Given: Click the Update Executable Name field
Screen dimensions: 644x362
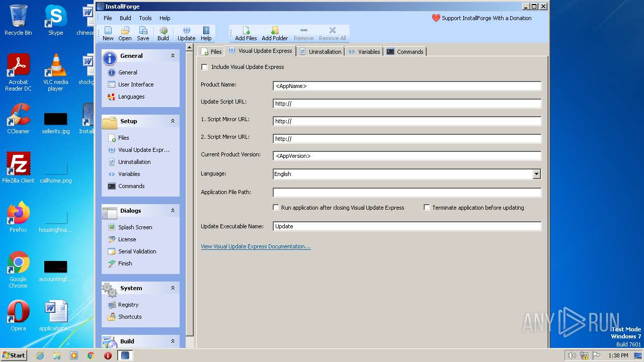Looking at the screenshot, I should click(x=407, y=226).
